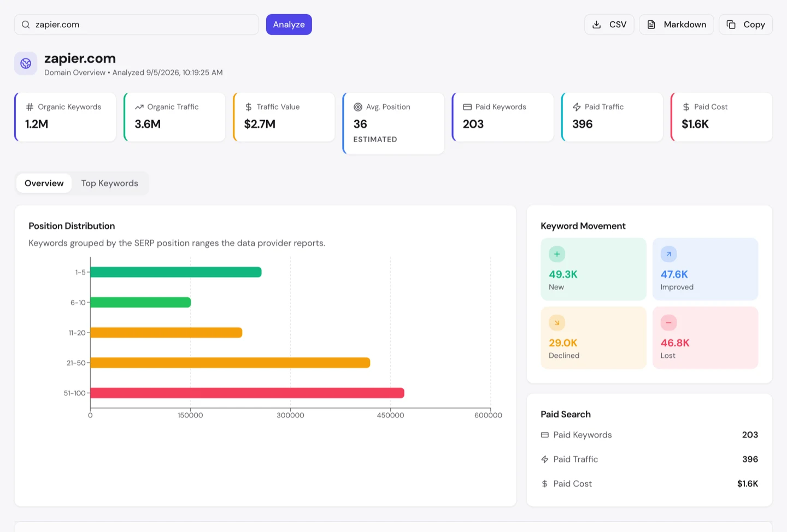787x532 pixels.
Task: Click the $2.7M Traffic Value figure
Action: pyautogui.click(x=260, y=124)
